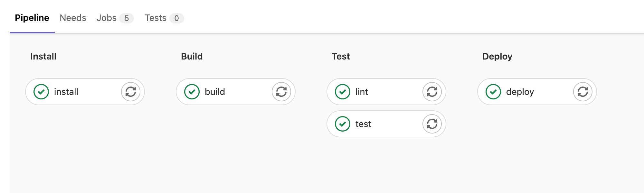644x193 pixels.
Task: Open the build job details
Action: tap(215, 91)
